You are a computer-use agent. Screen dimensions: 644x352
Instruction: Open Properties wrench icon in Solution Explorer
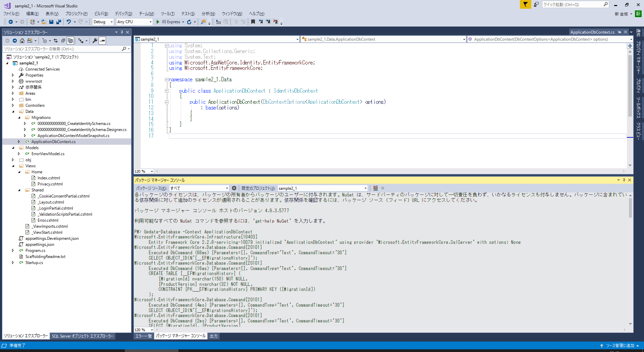(95, 41)
